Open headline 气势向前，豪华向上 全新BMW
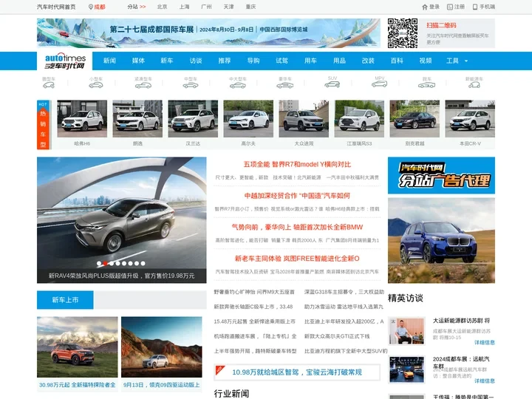The image size is (532, 399). pos(297,227)
